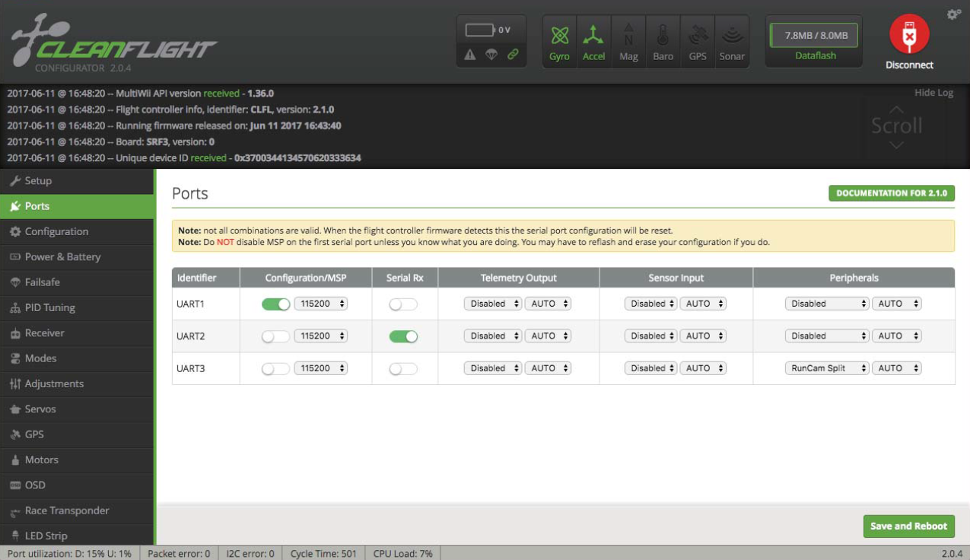Switch to the Configuration tab
Image resolution: width=970 pixels, height=560 pixels.
click(56, 231)
